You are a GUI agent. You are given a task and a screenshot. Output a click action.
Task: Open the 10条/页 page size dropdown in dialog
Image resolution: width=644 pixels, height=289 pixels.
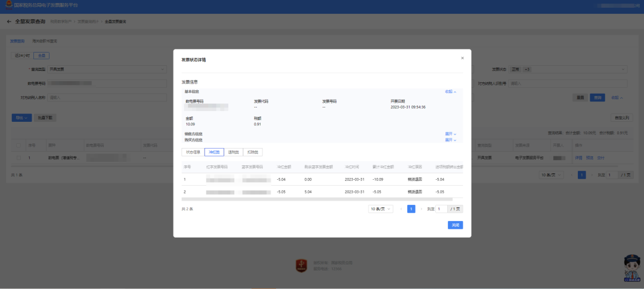380,209
